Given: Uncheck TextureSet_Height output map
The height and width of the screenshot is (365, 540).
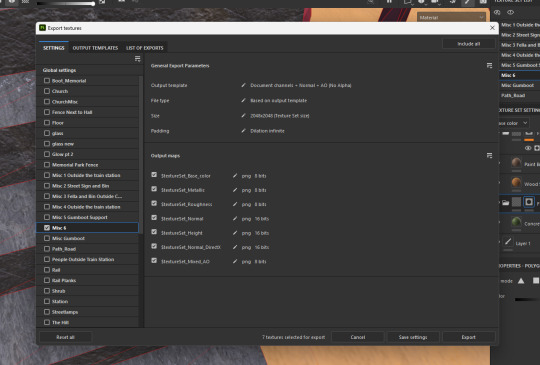Looking at the screenshot, I should tap(154, 232).
